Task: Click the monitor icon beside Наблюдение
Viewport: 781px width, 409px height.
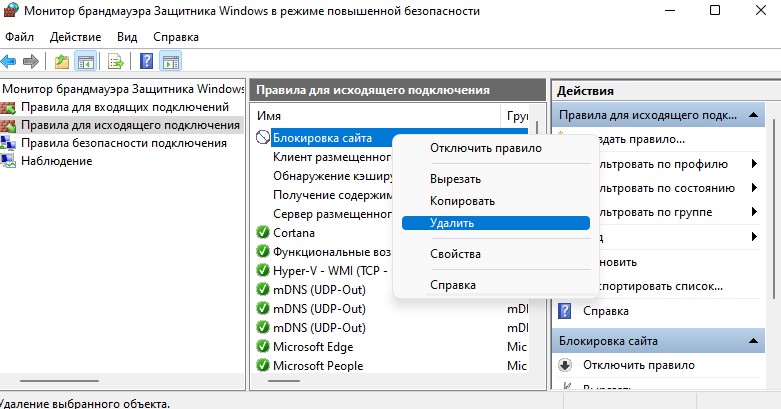Action: [x=8, y=161]
